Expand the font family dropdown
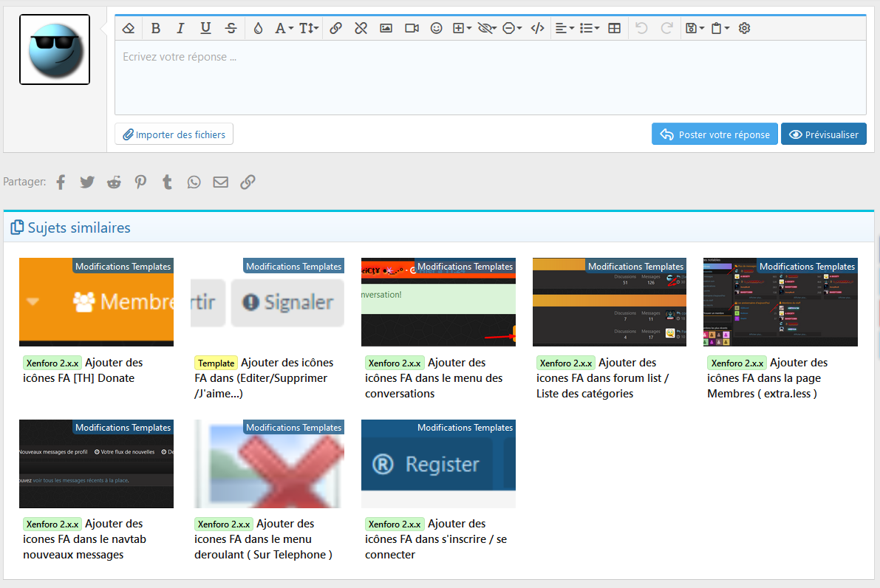The width and height of the screenshot is (880, 588). click(284, 28)
